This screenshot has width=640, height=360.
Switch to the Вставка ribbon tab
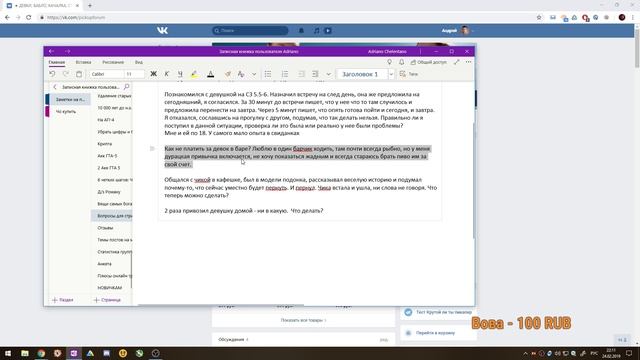click(x=83, y=62)
